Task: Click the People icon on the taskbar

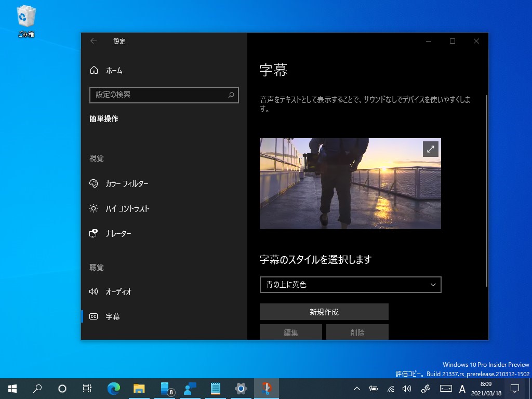Action: [190, 388]
